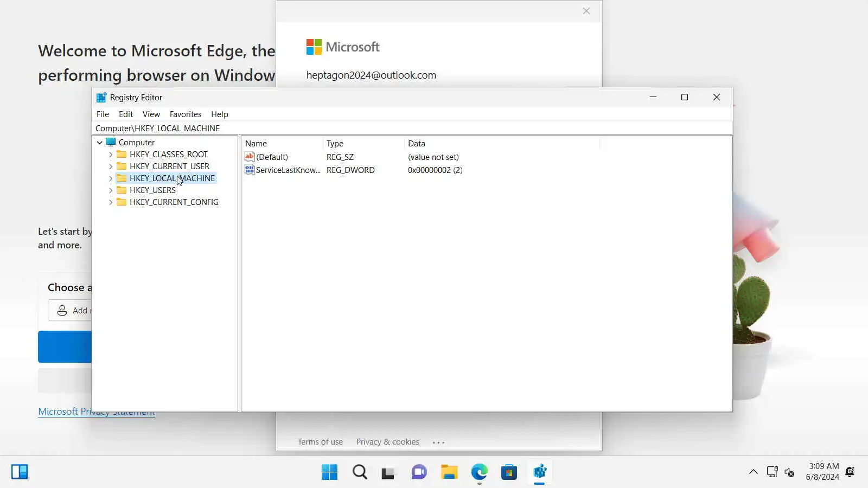Open File Explorer from the taskbar

(x=449, y=472)
